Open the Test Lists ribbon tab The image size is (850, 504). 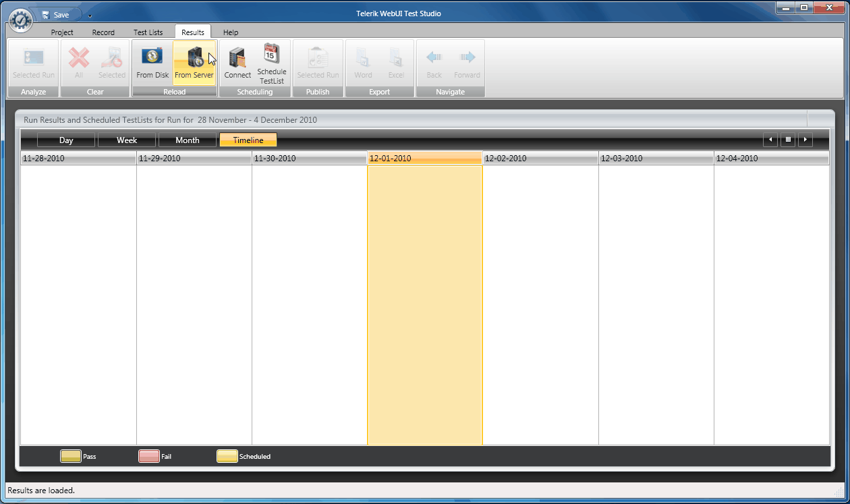[148, 32]
